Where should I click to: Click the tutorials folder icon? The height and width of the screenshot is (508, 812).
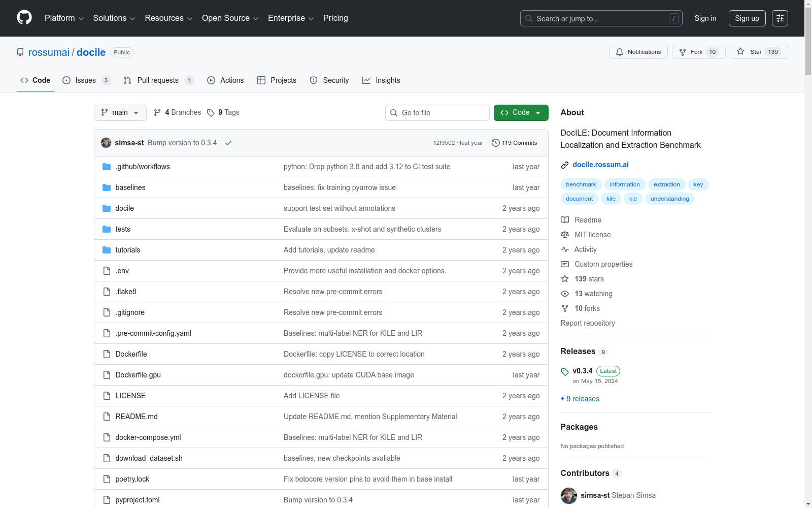click(107, 250)
